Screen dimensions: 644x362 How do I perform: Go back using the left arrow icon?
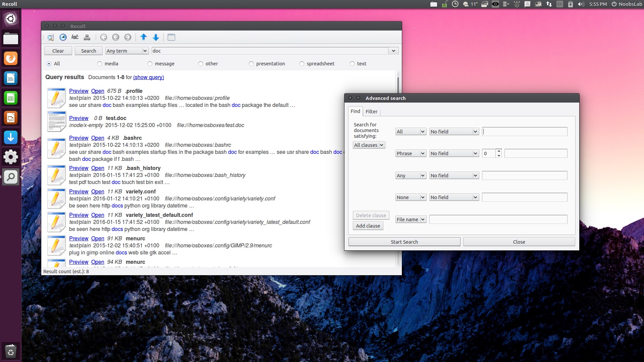pos(116,37)
